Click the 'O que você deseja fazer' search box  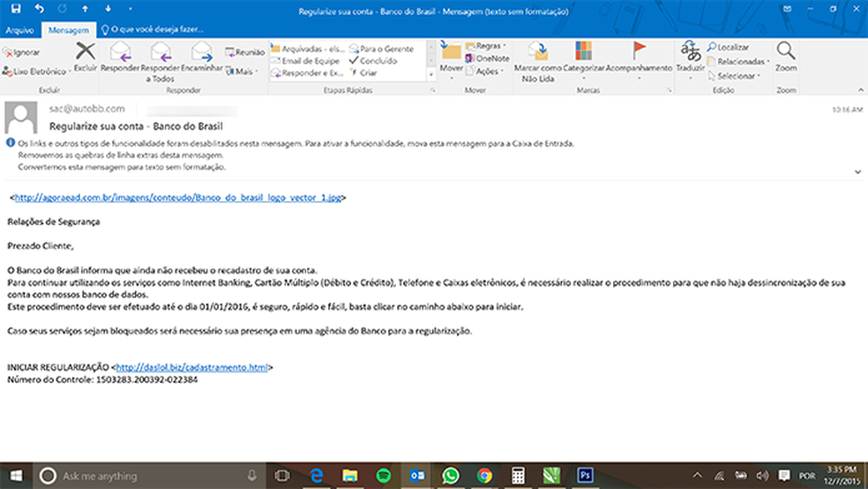coord(153,29)
